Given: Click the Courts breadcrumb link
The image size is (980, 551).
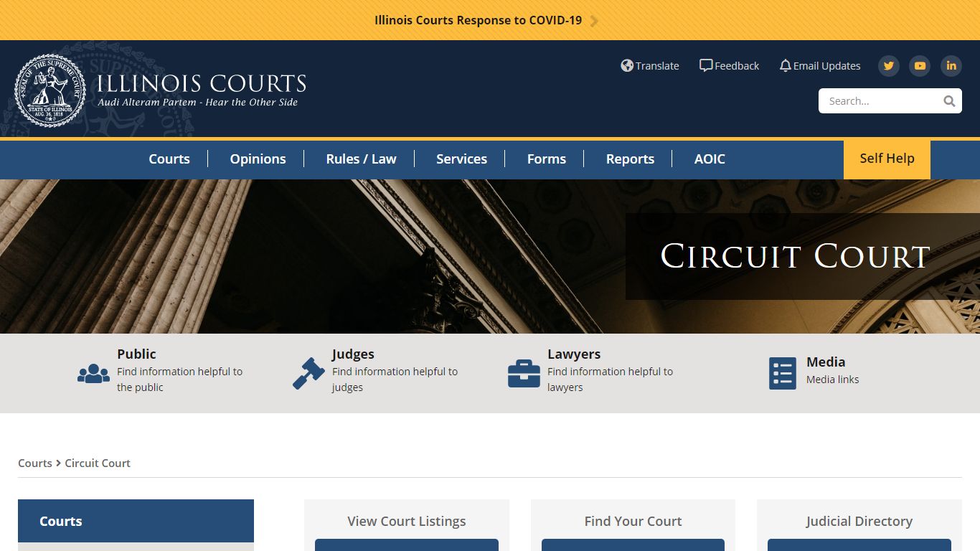Looking at the screenshot, I should 35,463.
